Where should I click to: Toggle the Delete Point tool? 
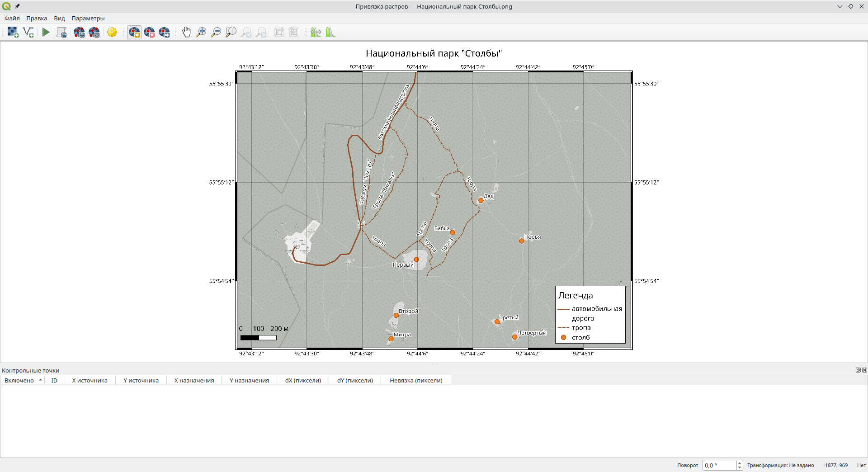tap(149, 32)
